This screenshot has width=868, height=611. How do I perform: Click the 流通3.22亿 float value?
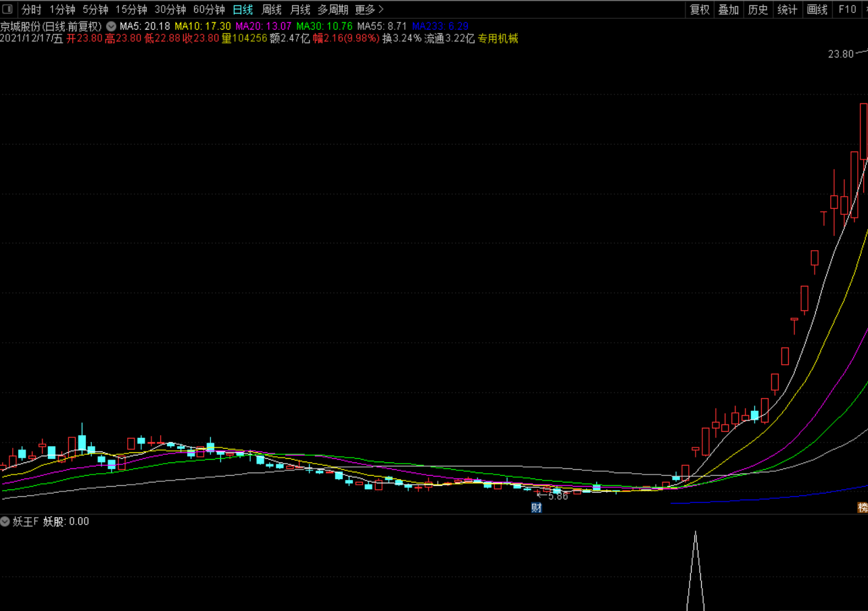coord(450,39)
